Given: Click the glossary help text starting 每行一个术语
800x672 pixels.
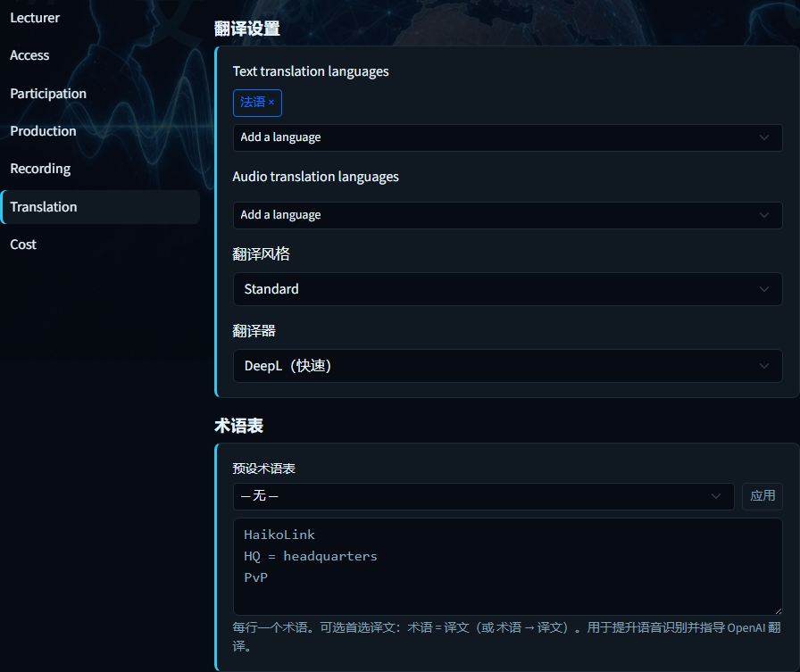Looking at the screenshot, I should (x=506, y=637).
